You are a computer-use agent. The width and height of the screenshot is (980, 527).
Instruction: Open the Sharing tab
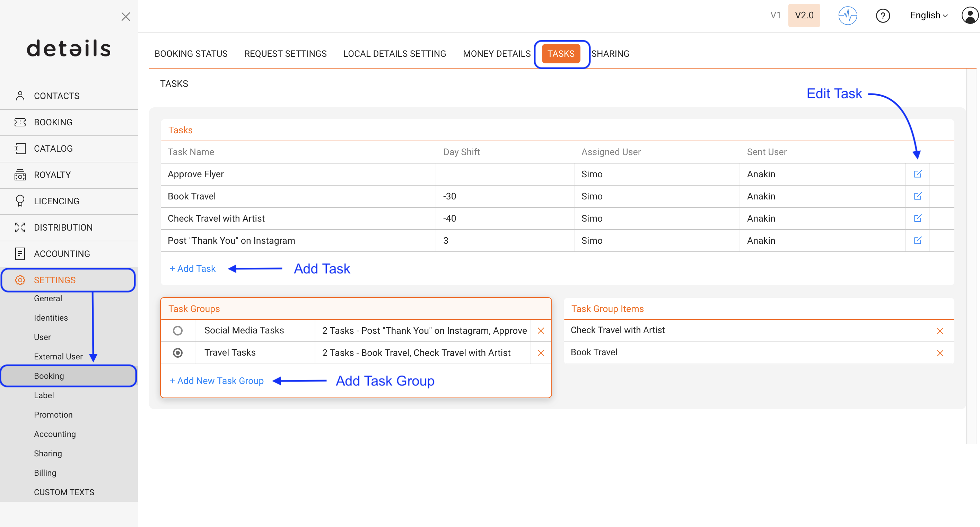pyautogui.click(x=610, y=54)
